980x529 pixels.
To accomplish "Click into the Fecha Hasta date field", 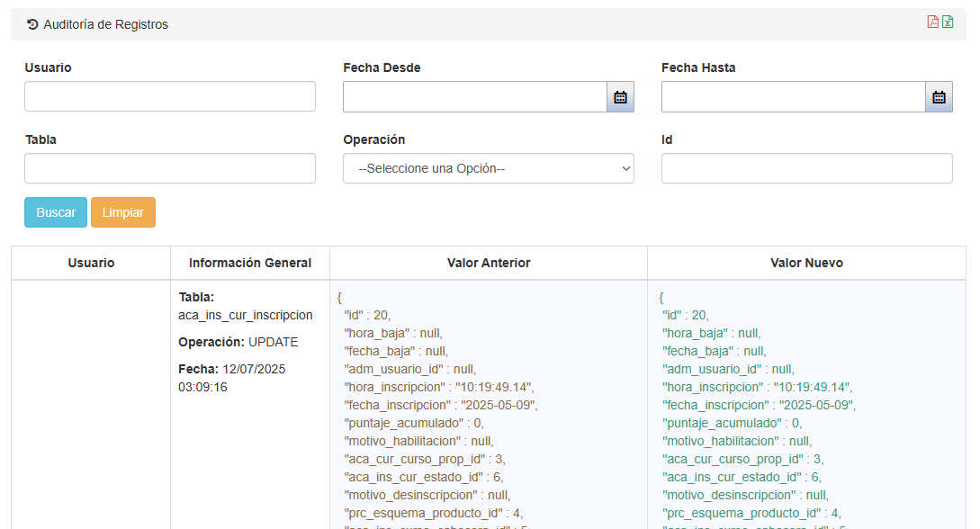I will [793, 97].
